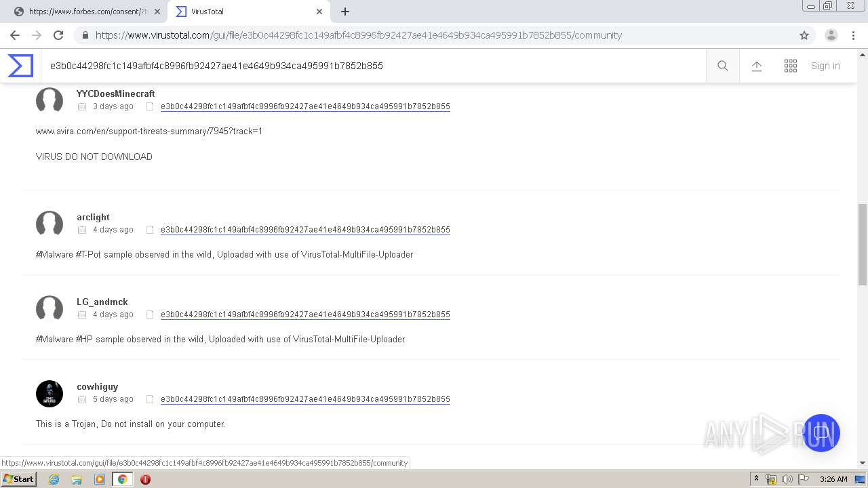The image size is (868, 488).
Task: Close the Forbes tab
Action: tap(157, 12)
